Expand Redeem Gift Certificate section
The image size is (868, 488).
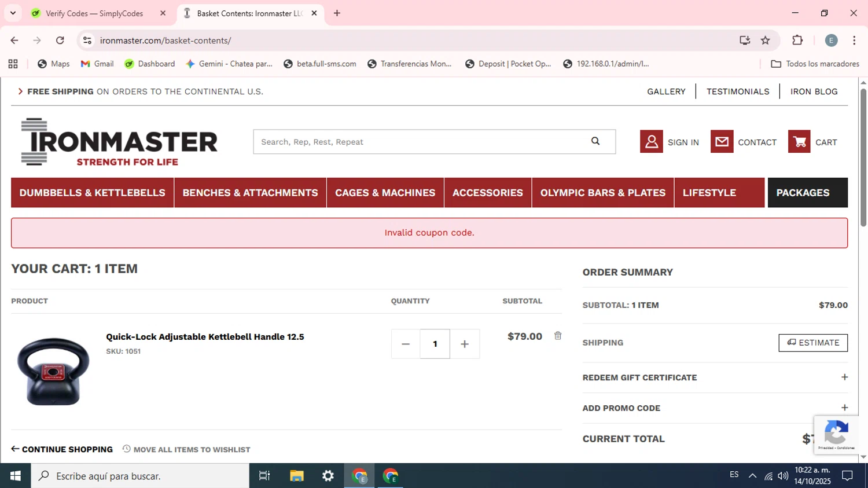coord(715,377)
